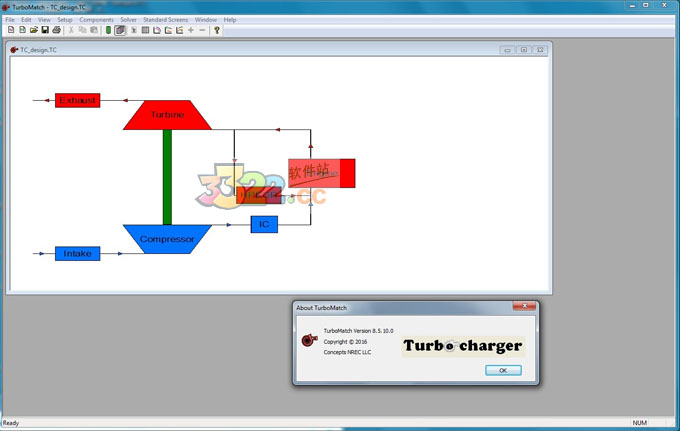Click the New file icon with red mark

11,30
